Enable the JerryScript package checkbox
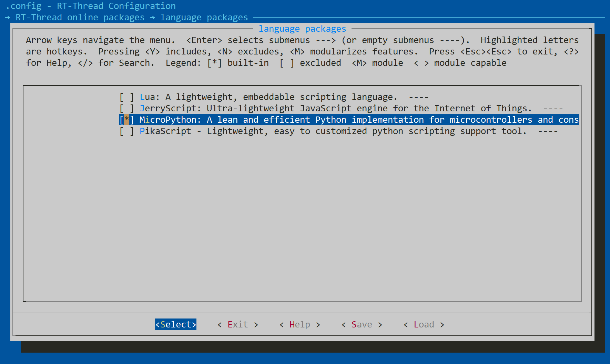 [x=126, y=109]
